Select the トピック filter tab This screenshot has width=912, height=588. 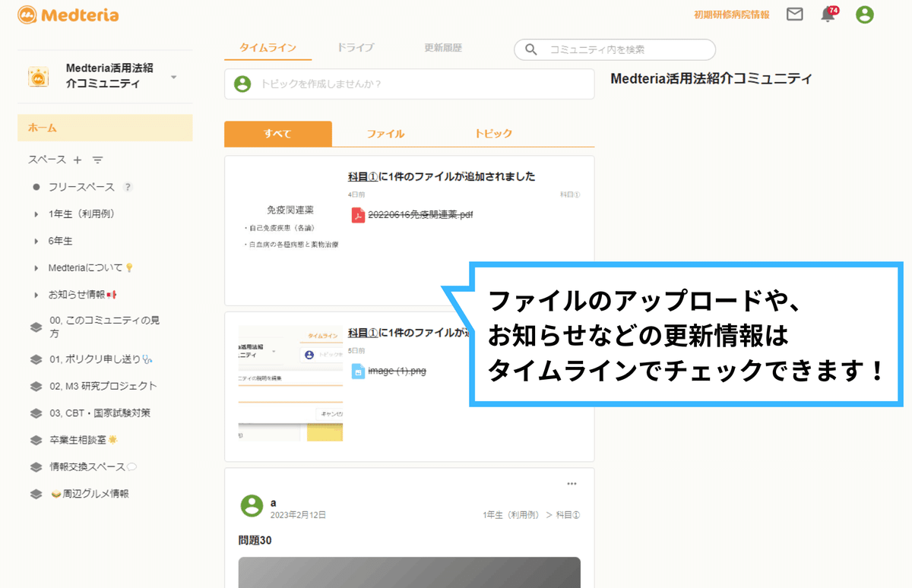coord(493,134)
